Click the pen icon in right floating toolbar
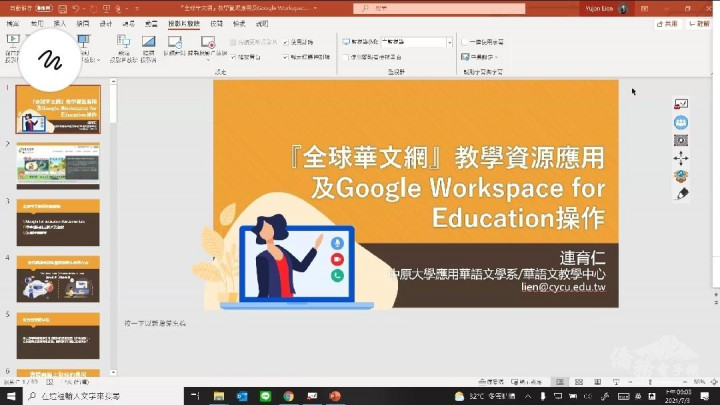 [682, 194]
